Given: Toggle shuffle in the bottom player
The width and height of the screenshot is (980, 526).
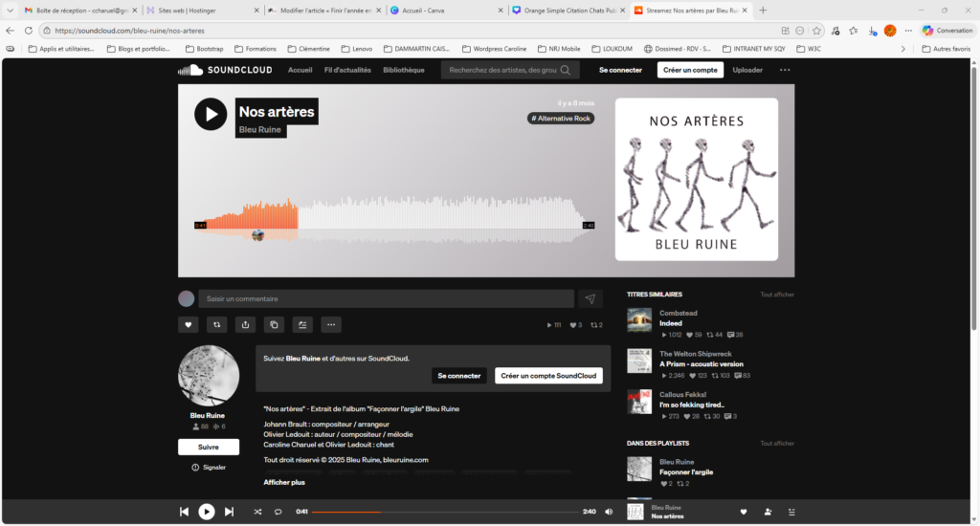Looking at the screenshot, I should [257, 512].
